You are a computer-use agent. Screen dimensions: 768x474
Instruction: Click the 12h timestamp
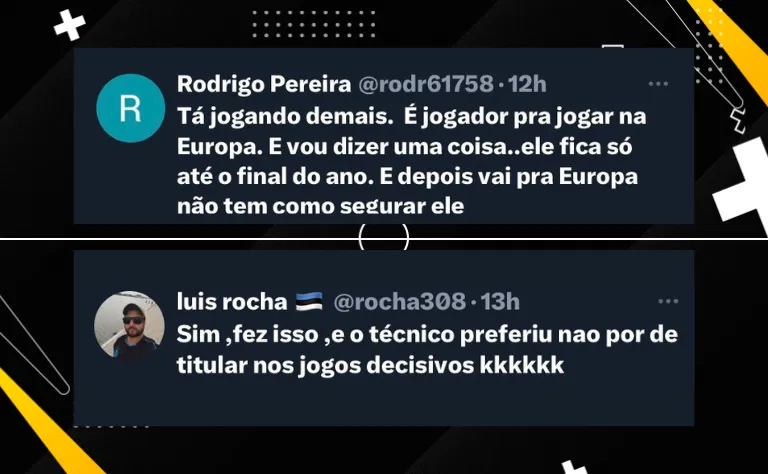(x=527, y=84)
